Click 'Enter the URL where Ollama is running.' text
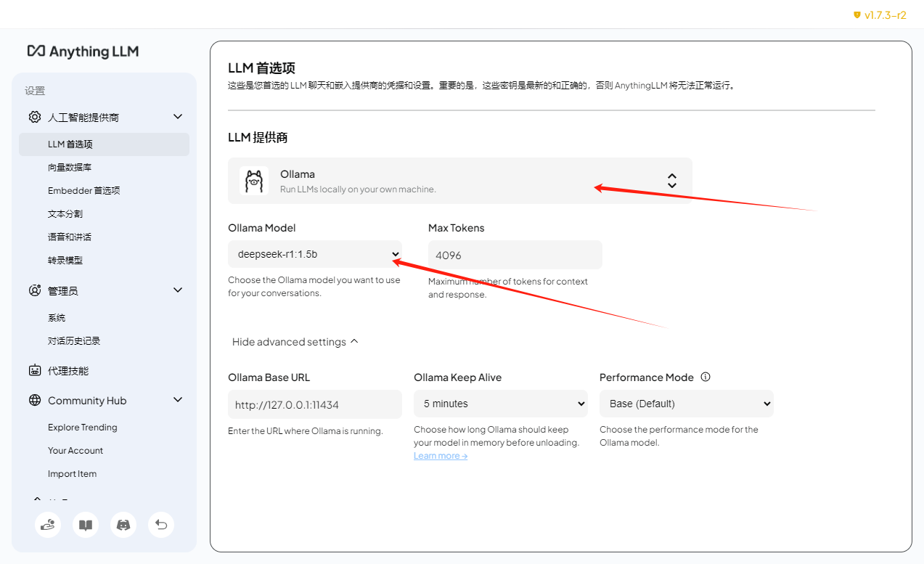924x564 pixels. tap(306, 431)
